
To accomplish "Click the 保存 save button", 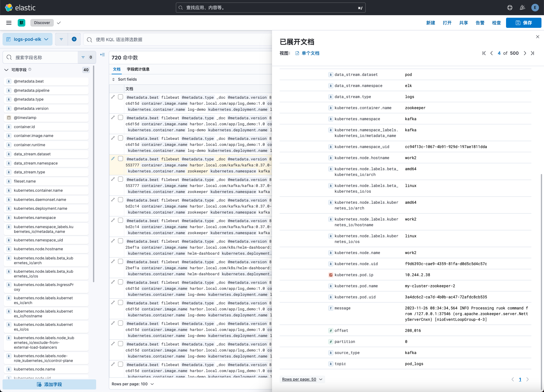I will pos(524,23).
